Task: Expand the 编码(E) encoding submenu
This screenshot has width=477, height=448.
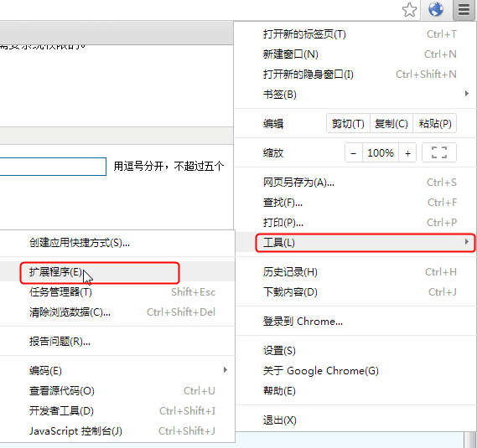Action: click(117, 370)
